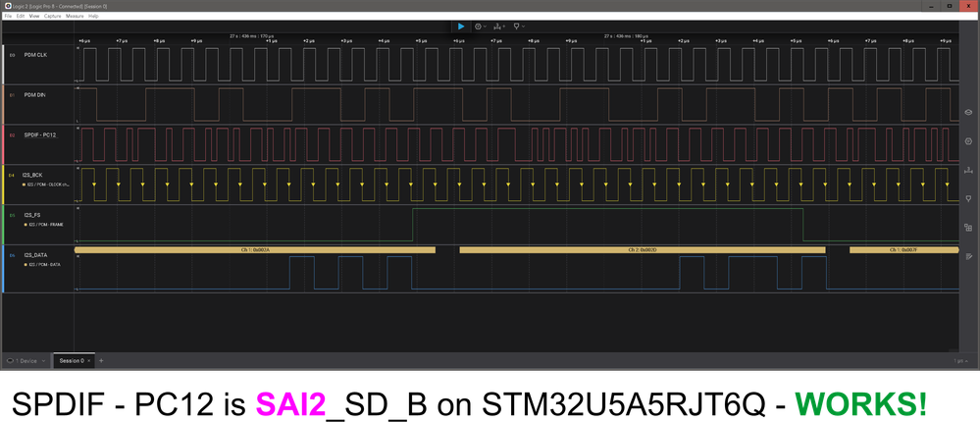Select the I2S_FS channel label

pyautogui.click(x=31, y=215)
